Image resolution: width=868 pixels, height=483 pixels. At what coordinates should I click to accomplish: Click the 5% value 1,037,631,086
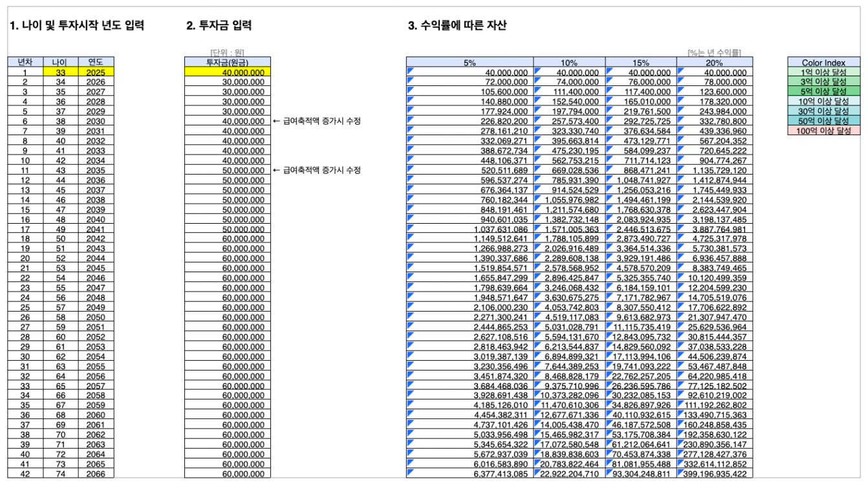470,229
